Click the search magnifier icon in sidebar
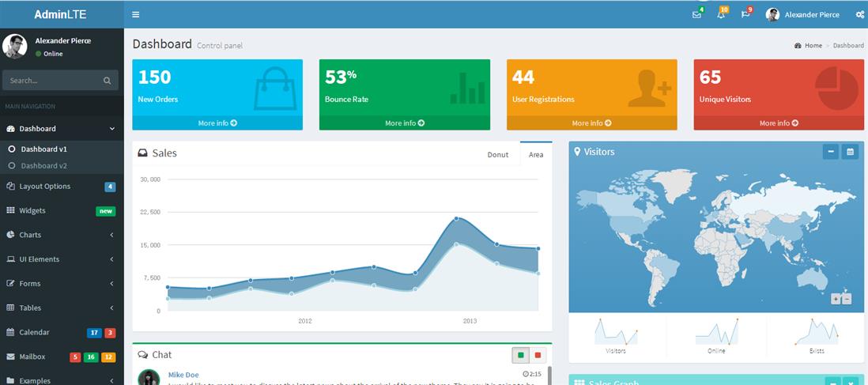The width and height of the screenshot is (868, 385). (108, 81)
